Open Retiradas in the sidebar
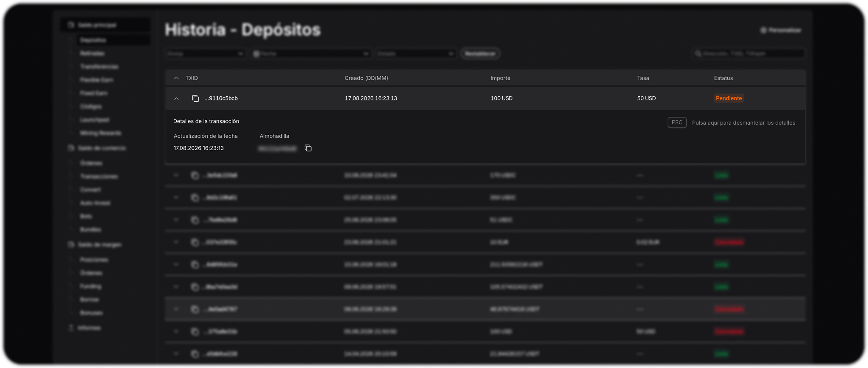The image size is (868, 368). click(92, 53)
